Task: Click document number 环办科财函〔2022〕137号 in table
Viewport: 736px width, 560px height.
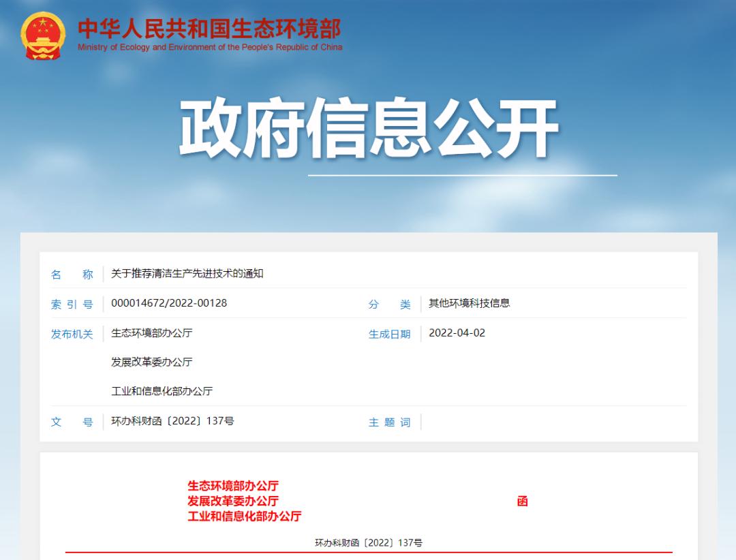Action: coord(172,420)
